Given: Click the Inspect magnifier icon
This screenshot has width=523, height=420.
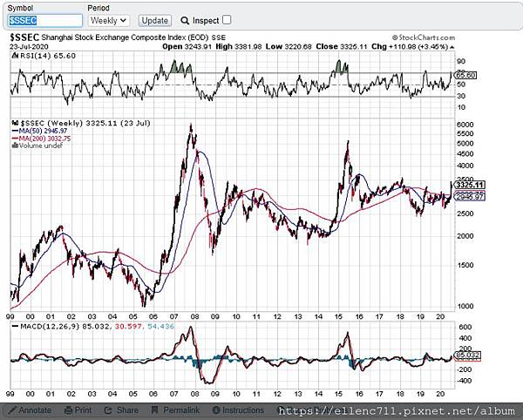Looking at the screenshot, I should coord(185,21).
